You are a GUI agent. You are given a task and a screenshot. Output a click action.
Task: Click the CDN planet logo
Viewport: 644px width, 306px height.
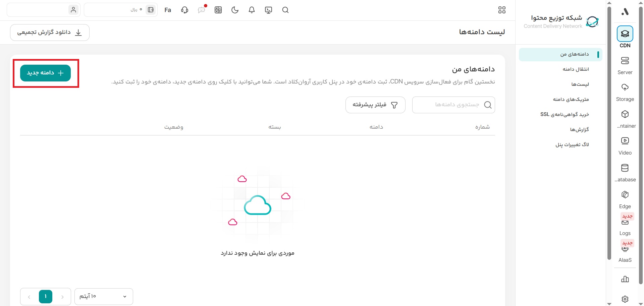[592, 22]
